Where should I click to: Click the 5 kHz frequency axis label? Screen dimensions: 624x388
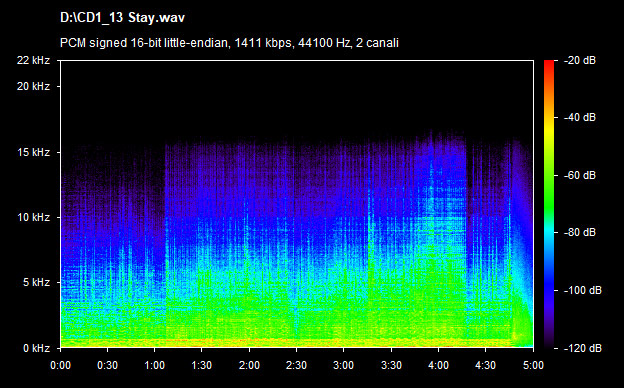pyautogui.click(x=36, y=283)
